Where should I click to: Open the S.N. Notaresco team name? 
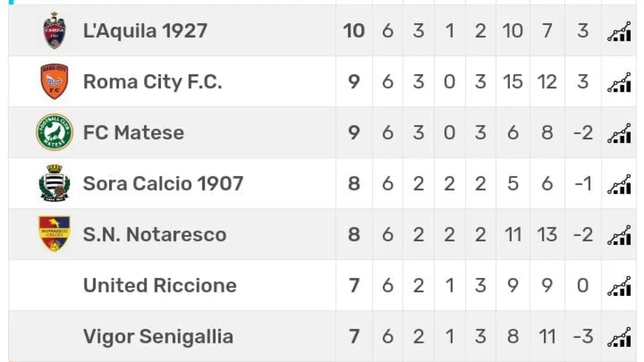point(155,235)
